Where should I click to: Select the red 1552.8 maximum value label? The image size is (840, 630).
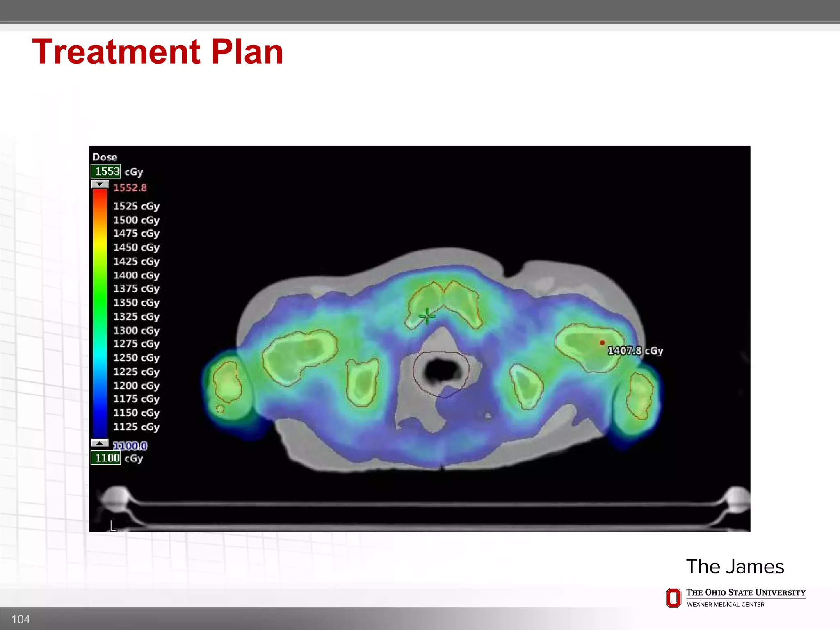(130, 188)
